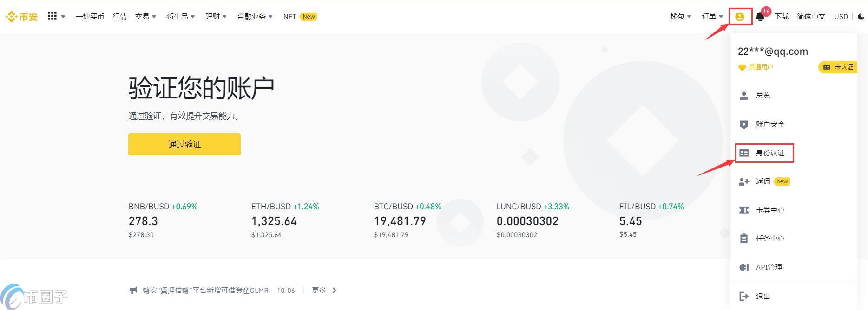Click the API管理 icon

[743, 267]
